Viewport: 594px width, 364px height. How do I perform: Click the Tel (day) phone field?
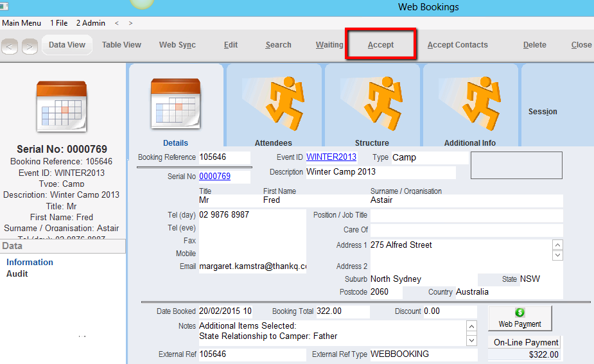[252, 215]
